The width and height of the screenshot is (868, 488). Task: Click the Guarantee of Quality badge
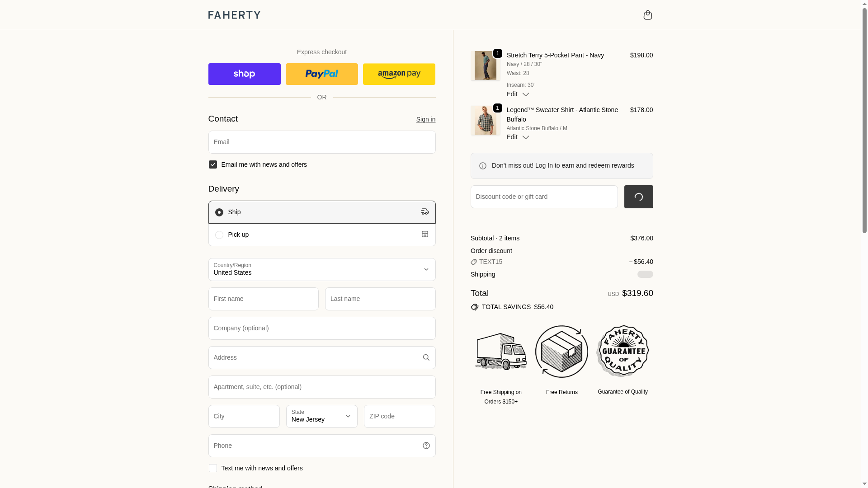coord(623,352)
